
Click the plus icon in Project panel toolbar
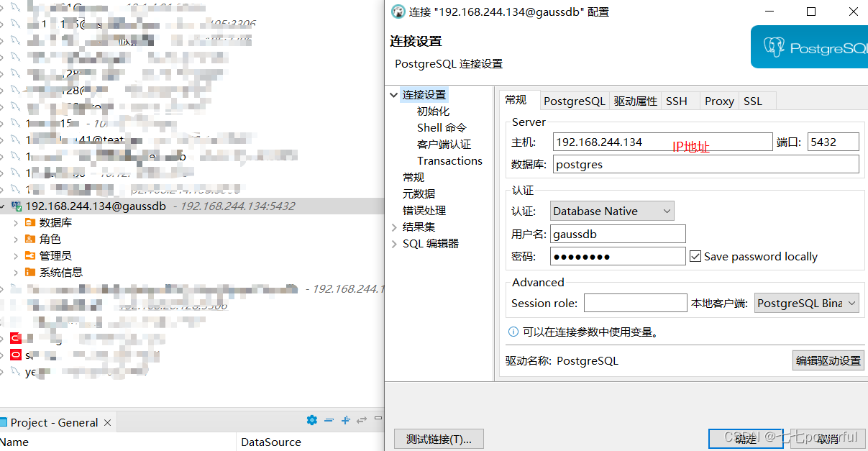pyautogui.click(x=345, y=420)
